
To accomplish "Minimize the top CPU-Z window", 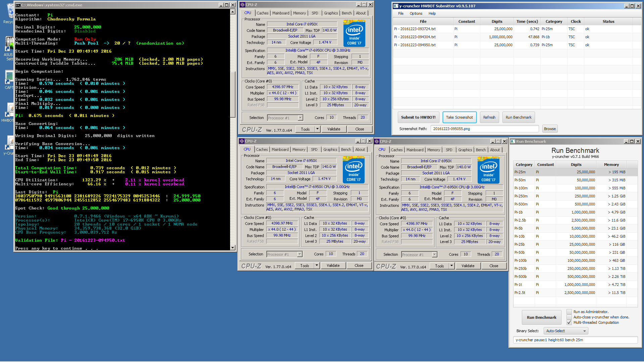I will tap(358, 5).
